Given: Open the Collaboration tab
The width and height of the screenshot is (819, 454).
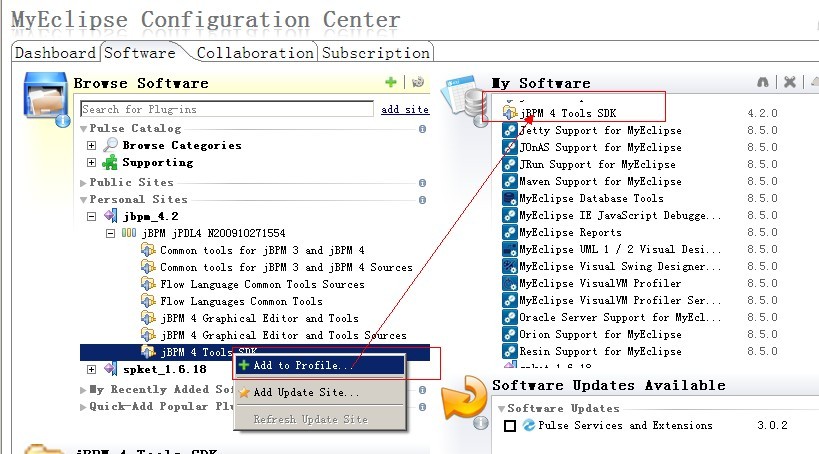Looking at the screenshot, I should 255,53.
